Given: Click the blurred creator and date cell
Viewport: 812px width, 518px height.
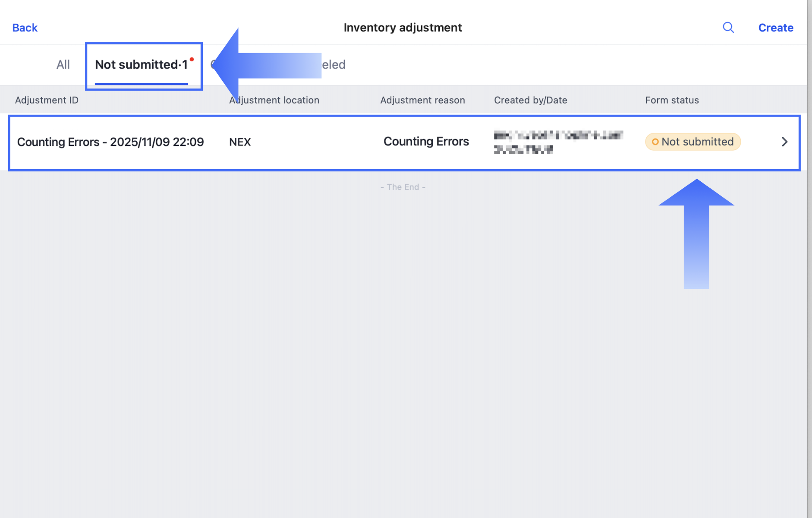Looking at the screenshot, I should point(558,142).
